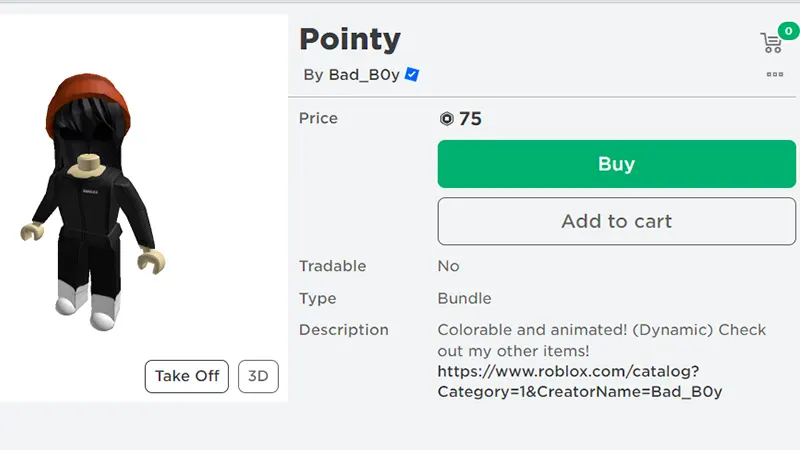Image resolution: width=800 pixels, height=450 pixels.
Task: Add the Pointy bundle to cart
Action: [616, 221]
